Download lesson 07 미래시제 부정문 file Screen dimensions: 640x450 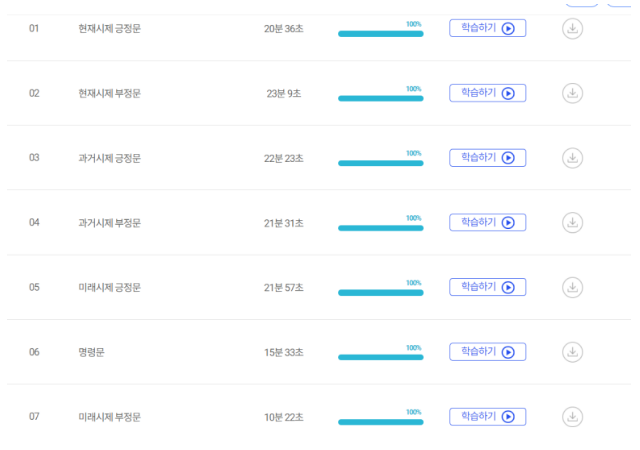click(572, 416)
